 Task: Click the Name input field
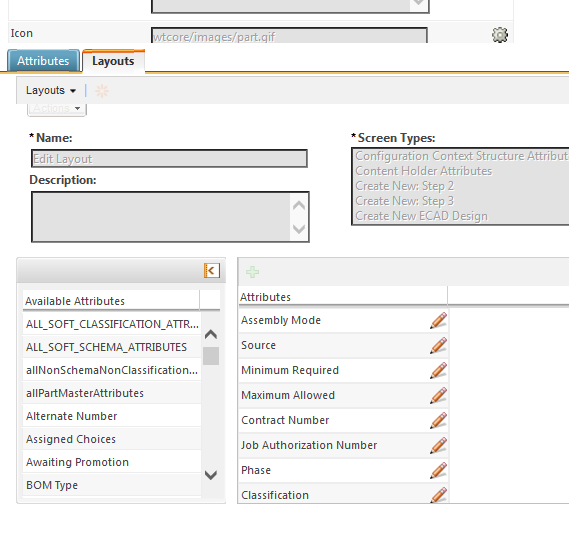[x=169, y=159]
